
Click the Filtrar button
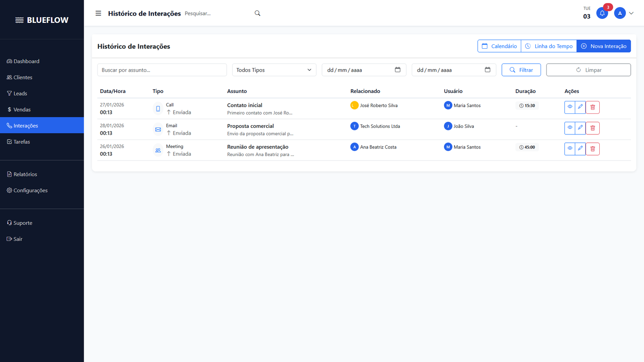[521, 70]
